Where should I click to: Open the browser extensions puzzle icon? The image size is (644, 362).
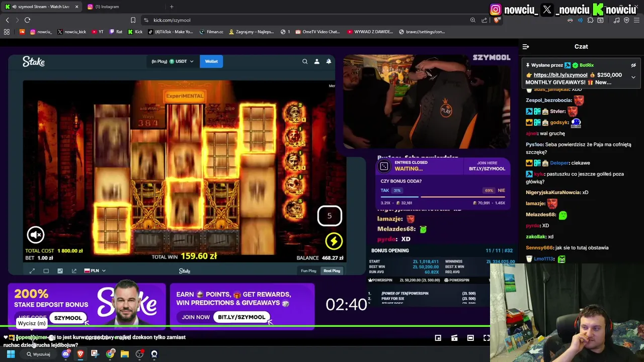(591, 20)
